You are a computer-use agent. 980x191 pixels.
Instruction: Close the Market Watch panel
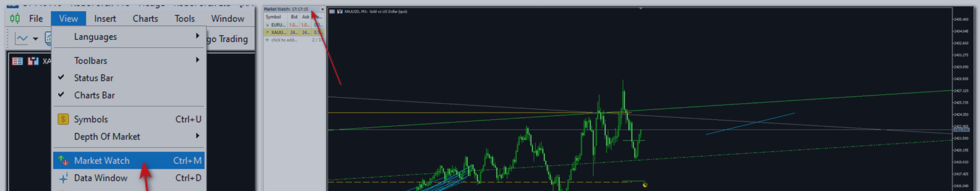tap(322, 9)
